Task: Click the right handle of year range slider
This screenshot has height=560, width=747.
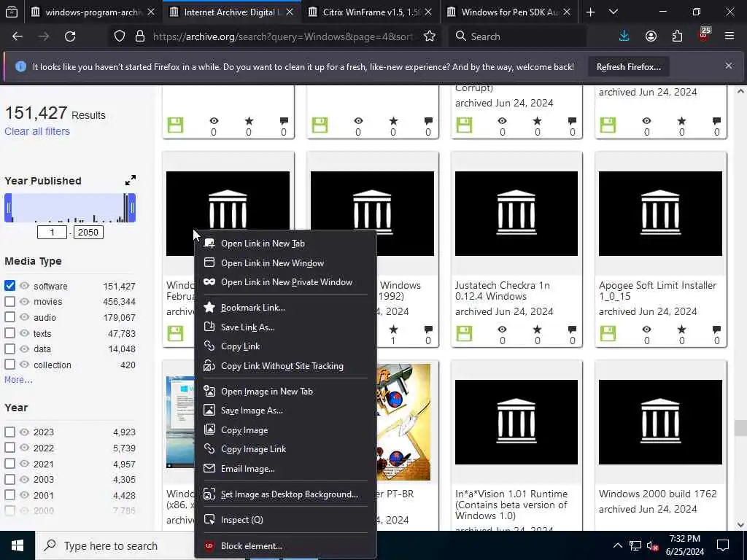Action: 132,208
